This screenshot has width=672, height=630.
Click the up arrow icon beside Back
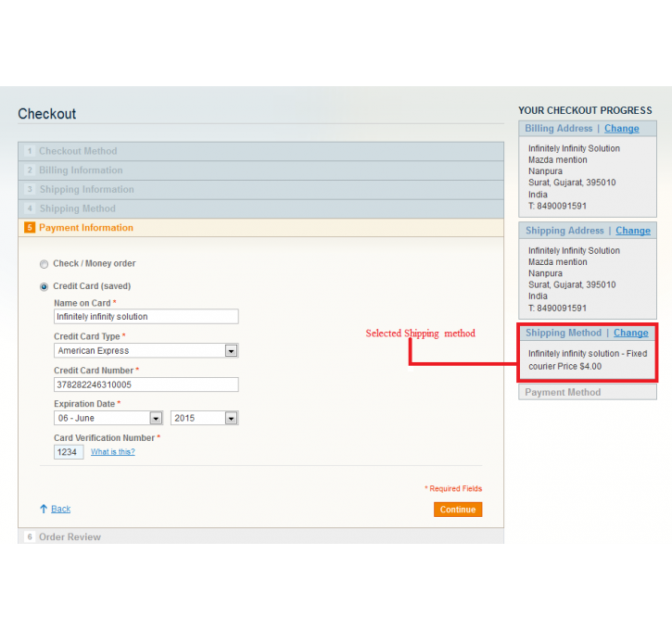(x=43, y=509)
